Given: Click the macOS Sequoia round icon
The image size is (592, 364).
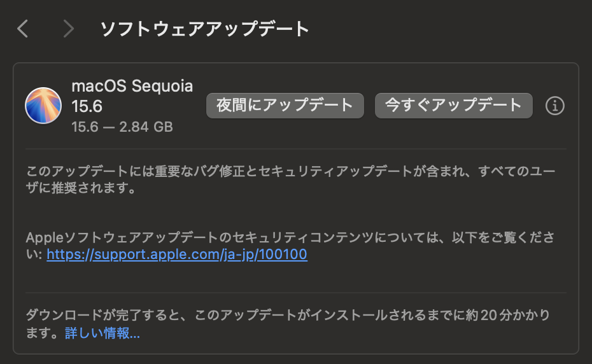Looking at the screenshot, I should point(43,106).
